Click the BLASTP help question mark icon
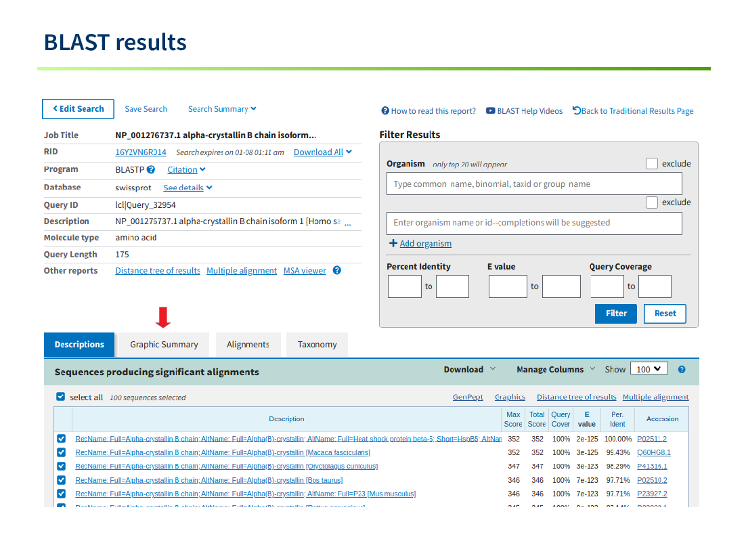Image resolution: width=746 pixels, height=560 pixels. [151, 169]
